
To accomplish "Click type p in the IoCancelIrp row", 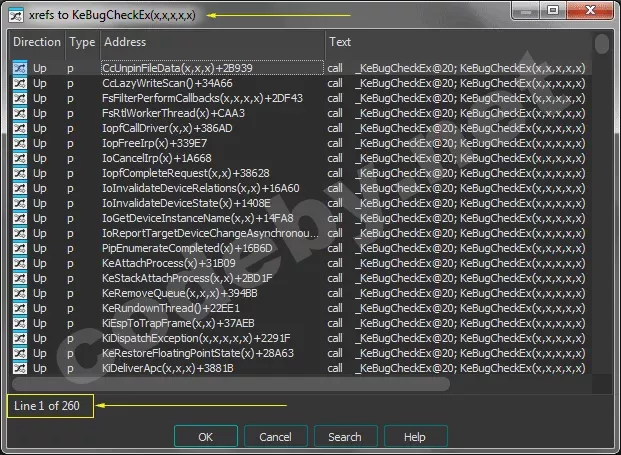I will coord(70,158).
